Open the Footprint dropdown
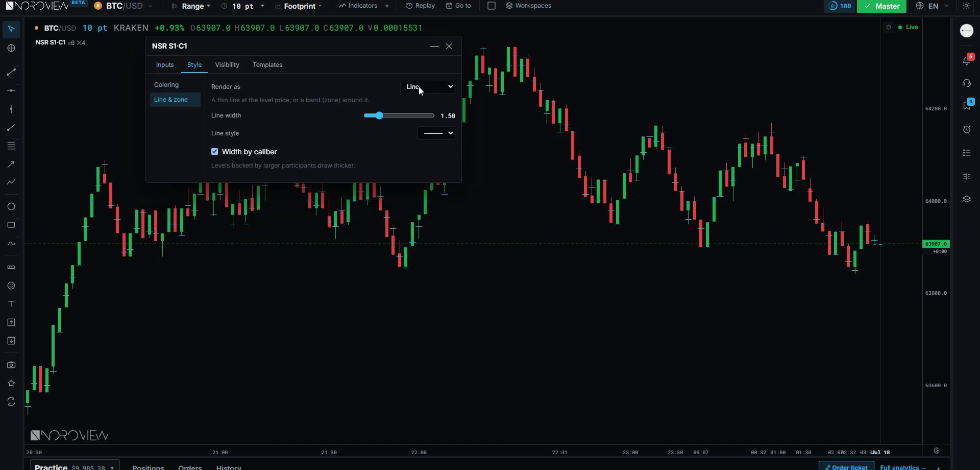980x470 pixels. pos(299,6)
